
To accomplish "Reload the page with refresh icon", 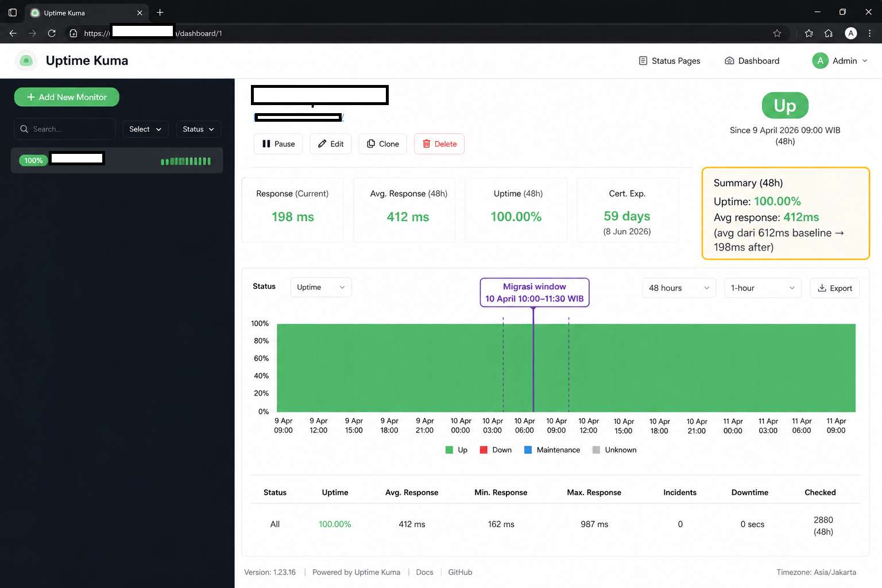I will [52, 33].
